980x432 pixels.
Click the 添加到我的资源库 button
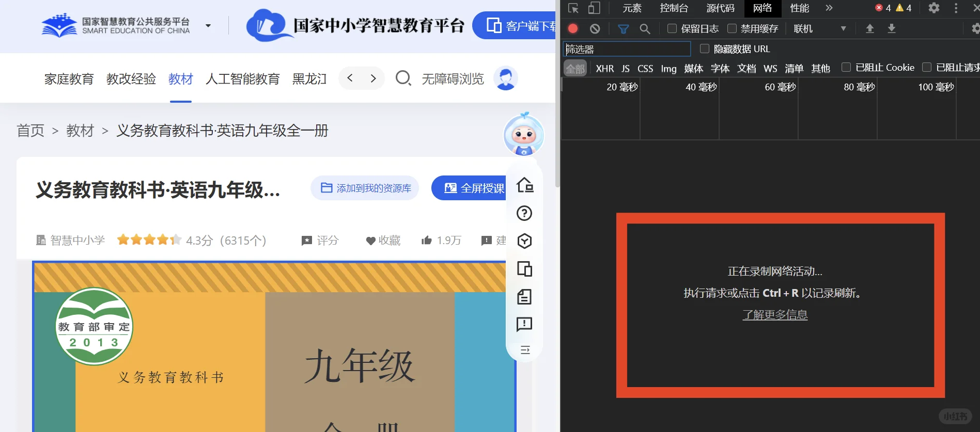click(365, 188)
